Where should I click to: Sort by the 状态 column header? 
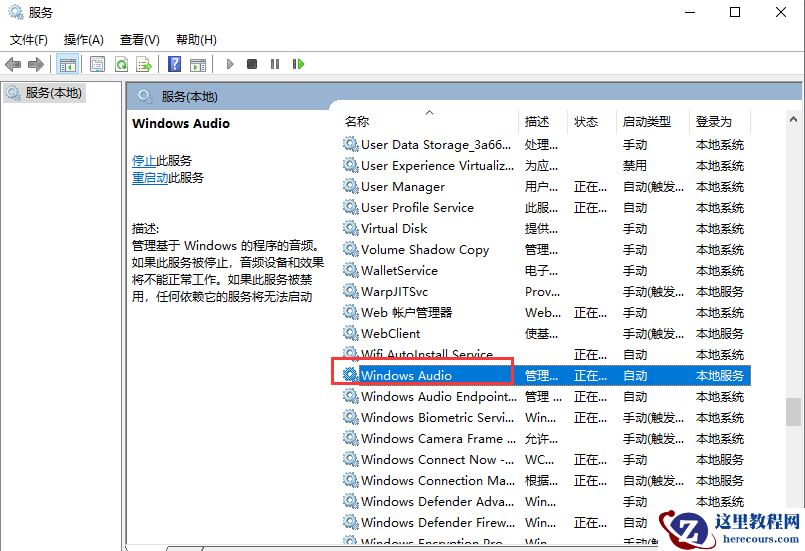(x=591, y=122)
